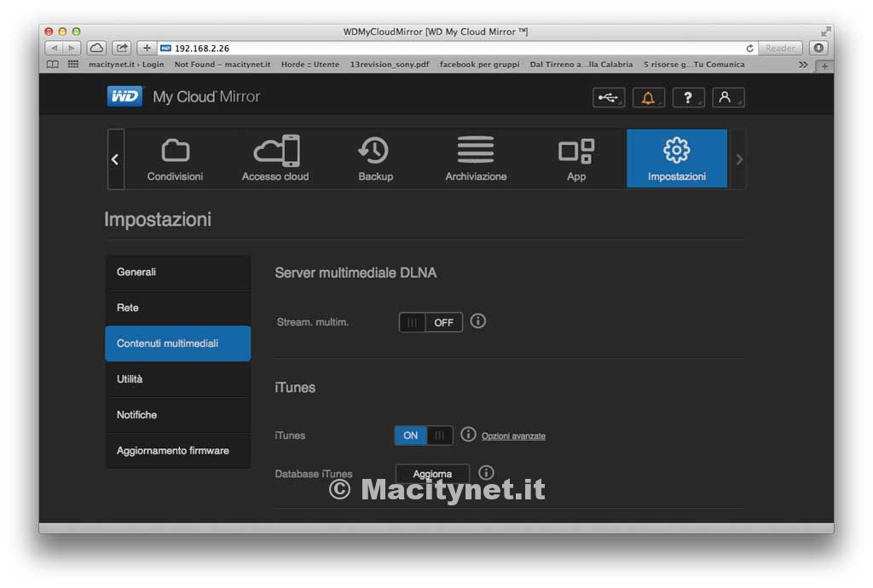Turn on Stream. multim. DLNA switch
The height and width of the screenshot is (588, 873).
click(x=431, y=322)
